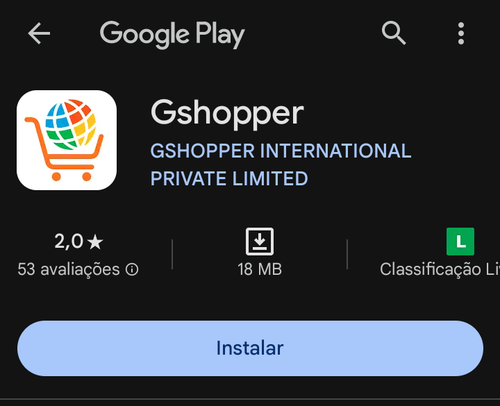Open search with the magnifier icon
The height and width of the screenshot is (406, 500).
pyautogui.click(x=393, y=33)
